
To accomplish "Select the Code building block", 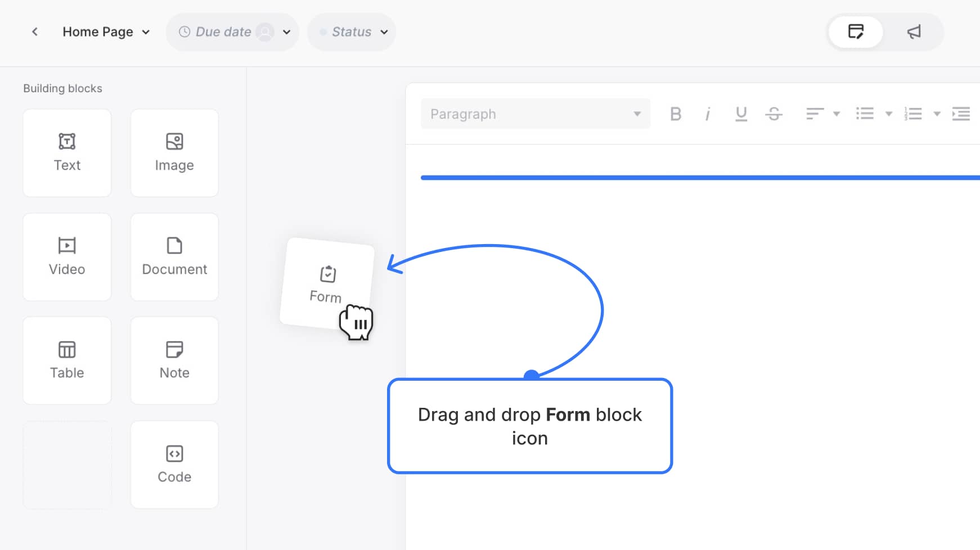I will pyautogui.click(x=174, y=465).
